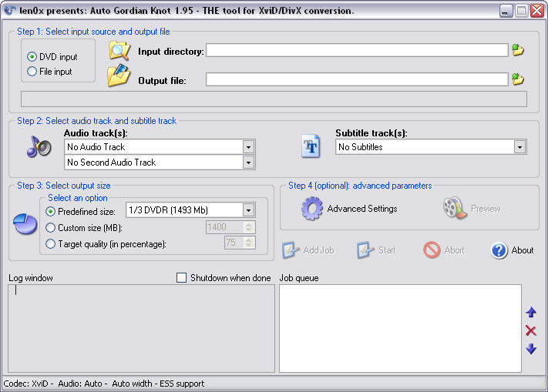Choose Target quality percentage option
The image size is (548, 392).
click(x=50, y=243)
